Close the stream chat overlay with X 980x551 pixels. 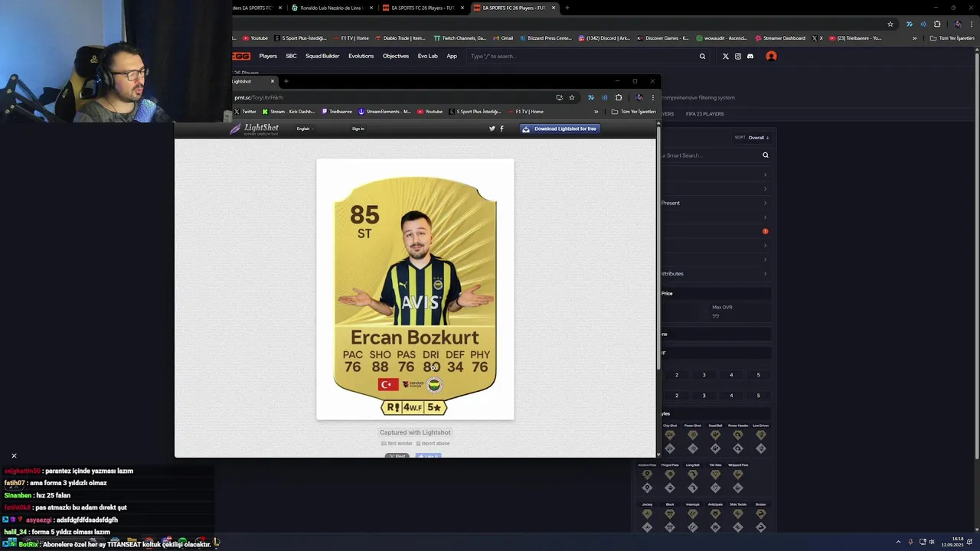[x=14, y=456]
